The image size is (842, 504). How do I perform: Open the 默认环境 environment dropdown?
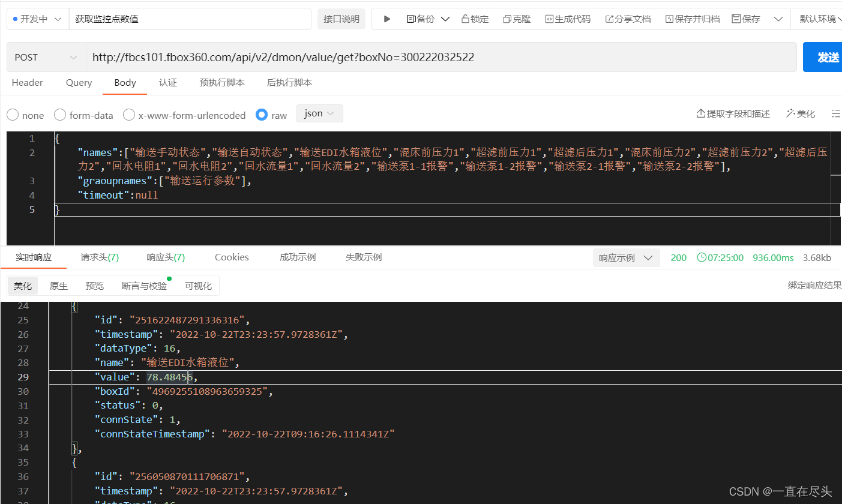820,19
